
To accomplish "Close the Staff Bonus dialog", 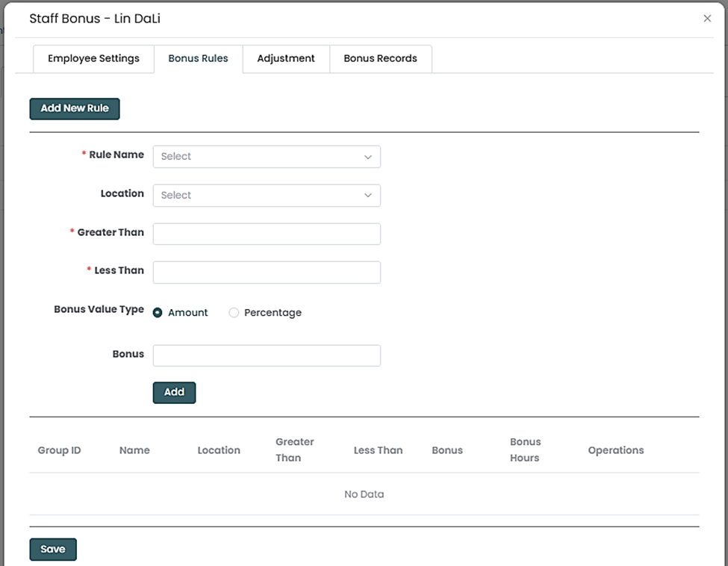I will pyautogui.click(x=707, y=19).
